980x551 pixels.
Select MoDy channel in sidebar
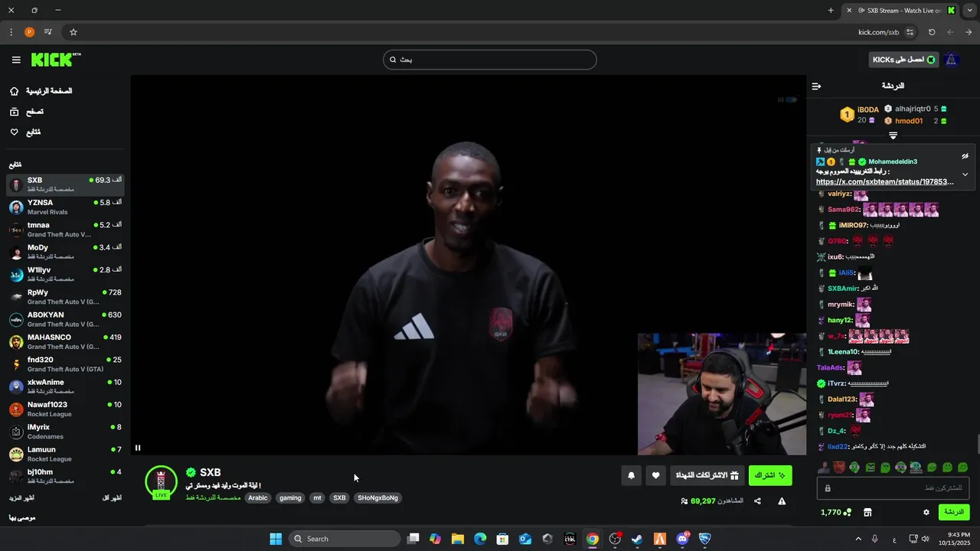(65, 252)
